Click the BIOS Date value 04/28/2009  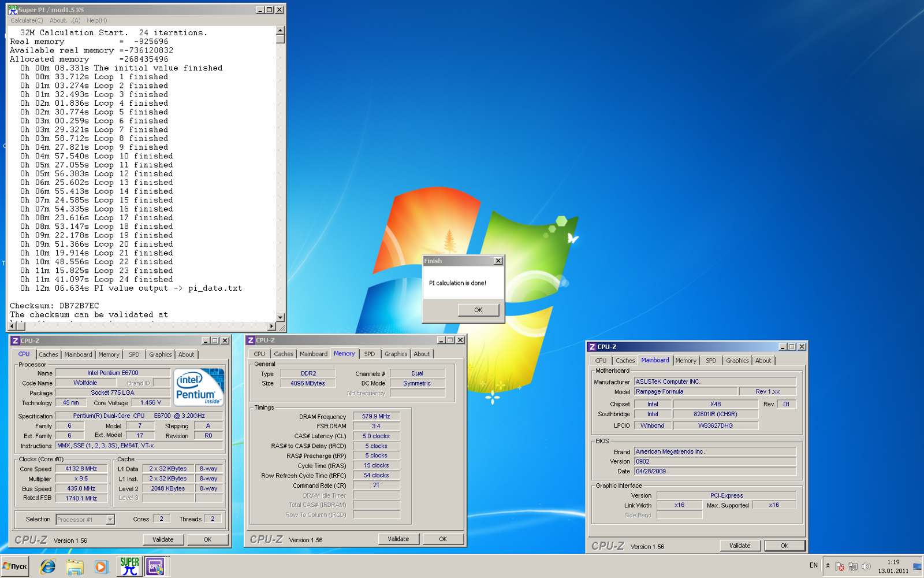[x=715, y=471]
